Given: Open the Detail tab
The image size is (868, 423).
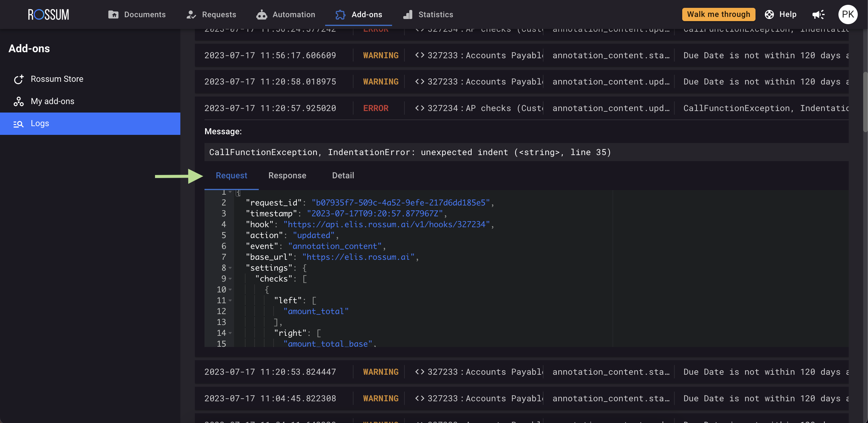Looking at the screenshot, I should [343, 175].
